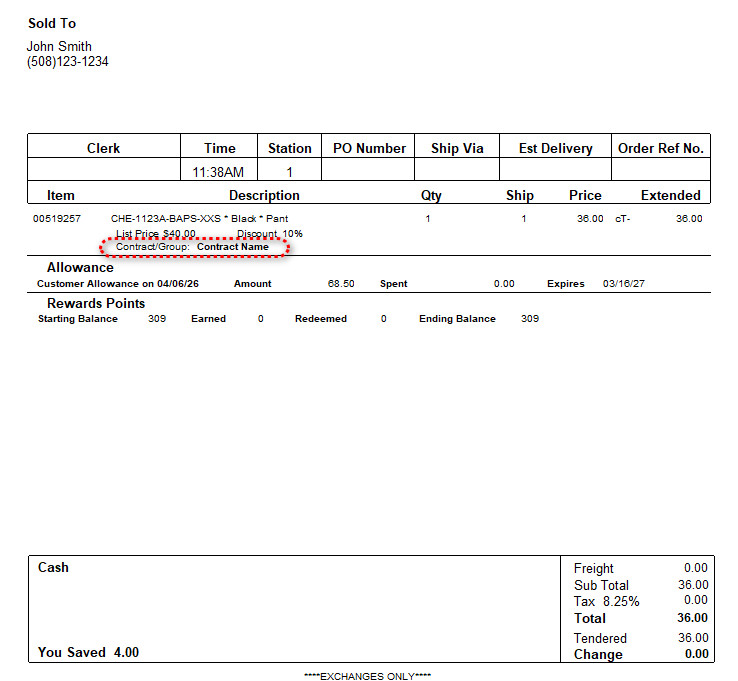Click the phone number (508)123-1234
The image size is (738, 681).
pyautogui.click(x=68, y=62)
